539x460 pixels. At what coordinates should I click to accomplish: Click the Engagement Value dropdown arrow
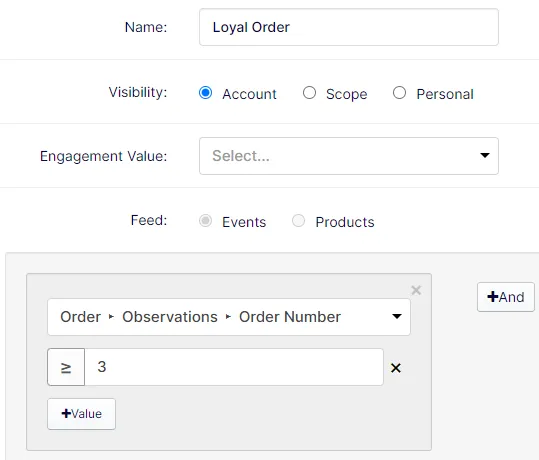pos(485,155)
